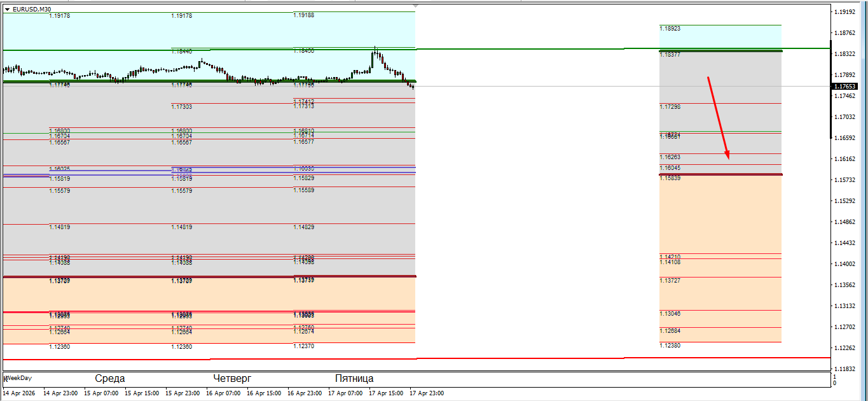Select the 1.15839 dark red level label

click(670, 178)
